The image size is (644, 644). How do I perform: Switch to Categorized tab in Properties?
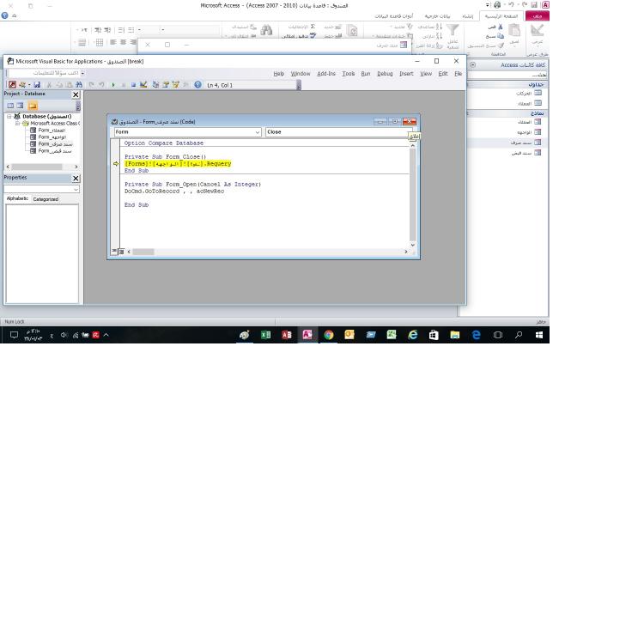[x=46, y=199]
